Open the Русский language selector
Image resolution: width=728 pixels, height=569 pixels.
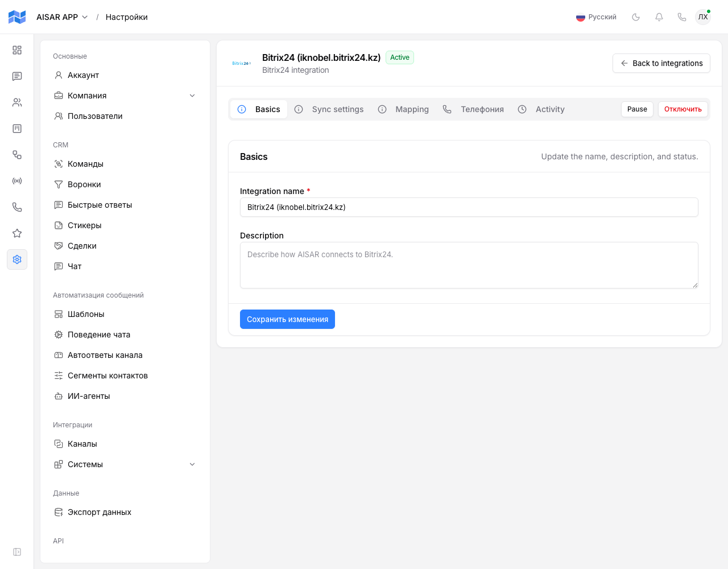(x=596, y=17)
